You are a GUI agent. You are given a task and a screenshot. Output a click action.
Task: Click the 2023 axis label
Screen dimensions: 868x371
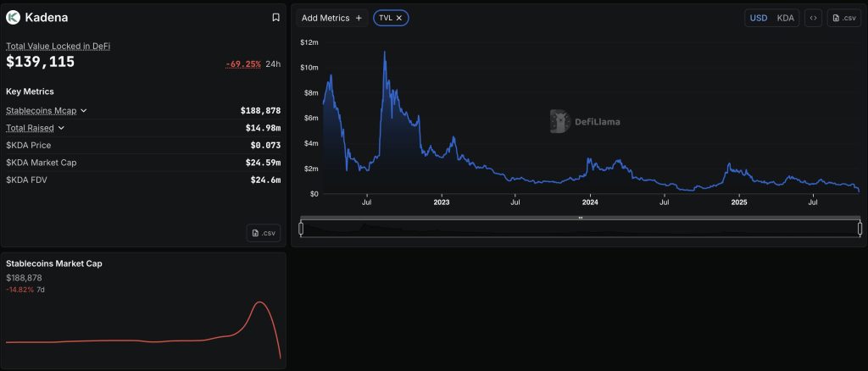point(441,203)
